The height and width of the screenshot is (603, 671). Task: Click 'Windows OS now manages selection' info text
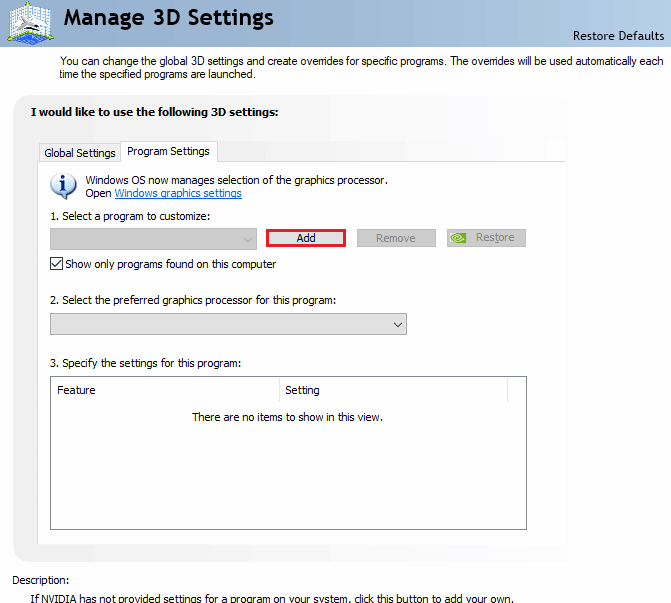(x=237, y=180)
